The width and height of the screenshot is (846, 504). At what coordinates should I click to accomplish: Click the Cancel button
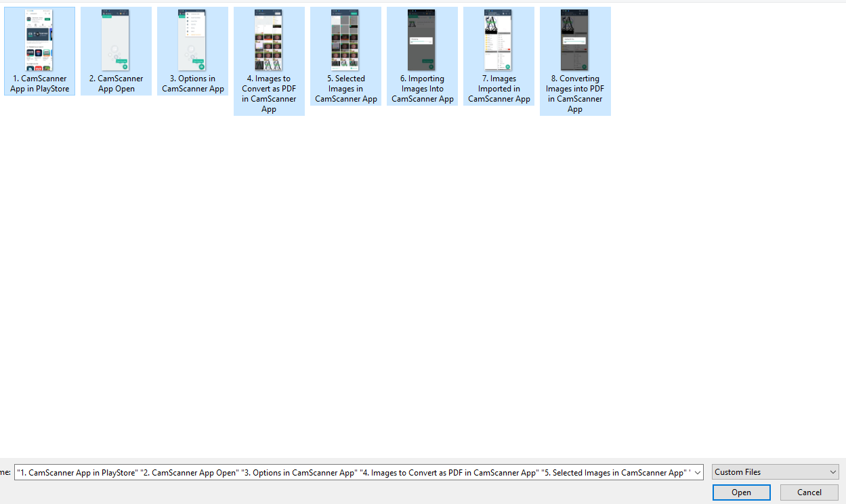809,492
